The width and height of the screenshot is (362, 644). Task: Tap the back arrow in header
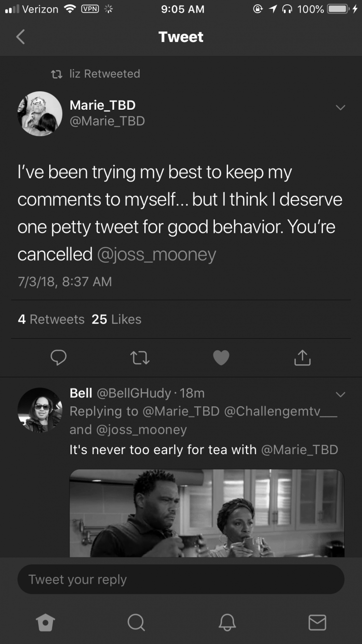tap(20, 37)
